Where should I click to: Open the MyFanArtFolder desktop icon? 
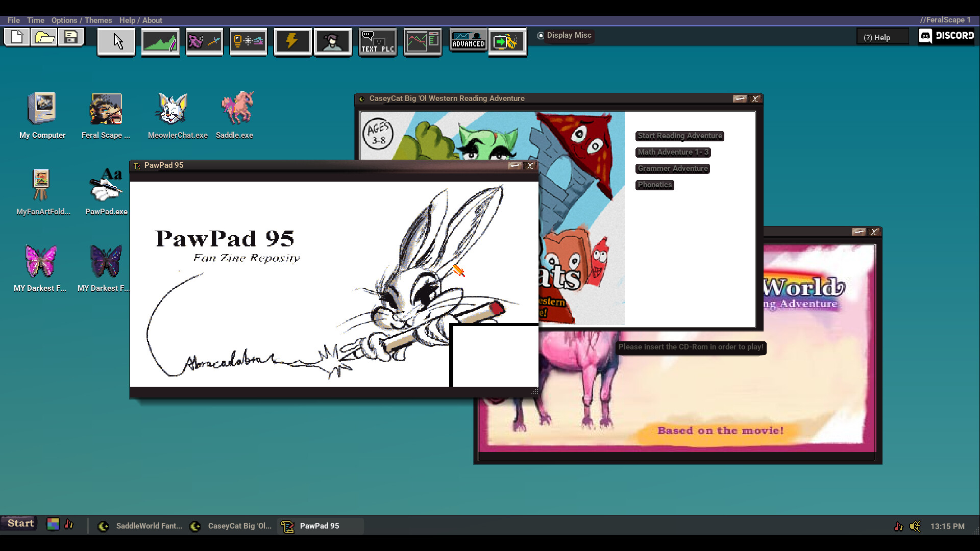pyautogui.click(x=43, y=192)
